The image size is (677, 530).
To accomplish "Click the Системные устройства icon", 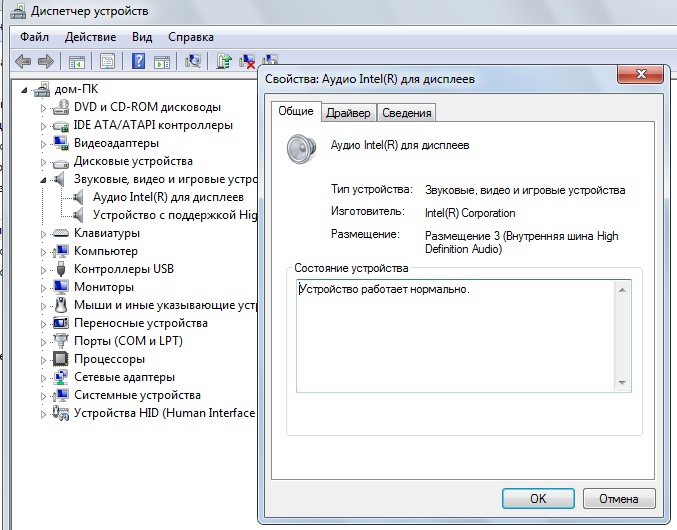I will pos(60,395).
